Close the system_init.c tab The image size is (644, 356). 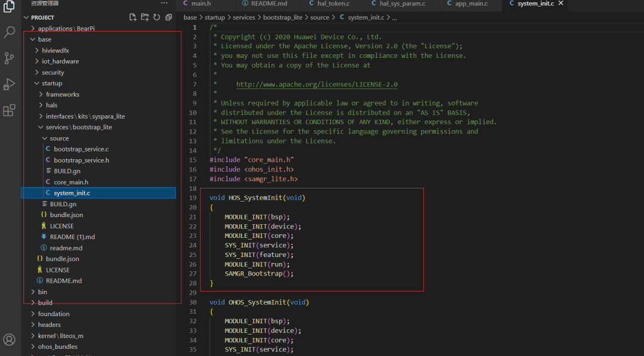point(561,4)
